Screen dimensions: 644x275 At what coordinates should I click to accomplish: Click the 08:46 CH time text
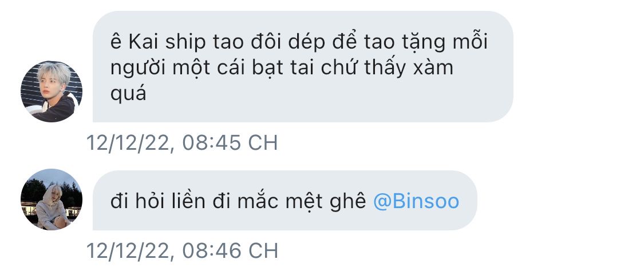230,251
